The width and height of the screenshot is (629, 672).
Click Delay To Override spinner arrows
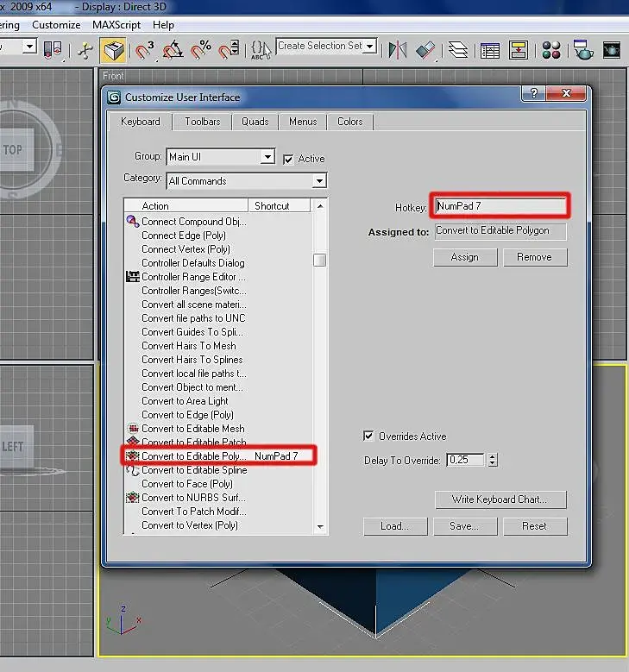[493, 460]
